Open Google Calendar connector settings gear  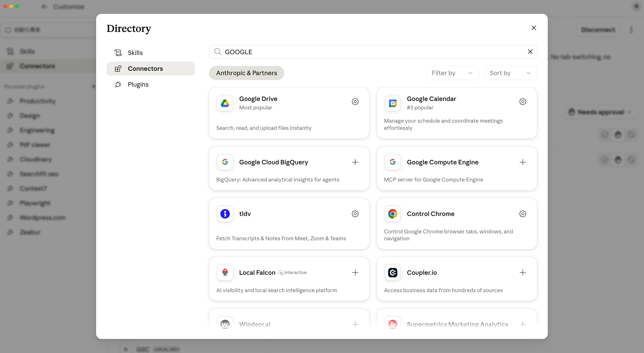[x=523, y=101]
